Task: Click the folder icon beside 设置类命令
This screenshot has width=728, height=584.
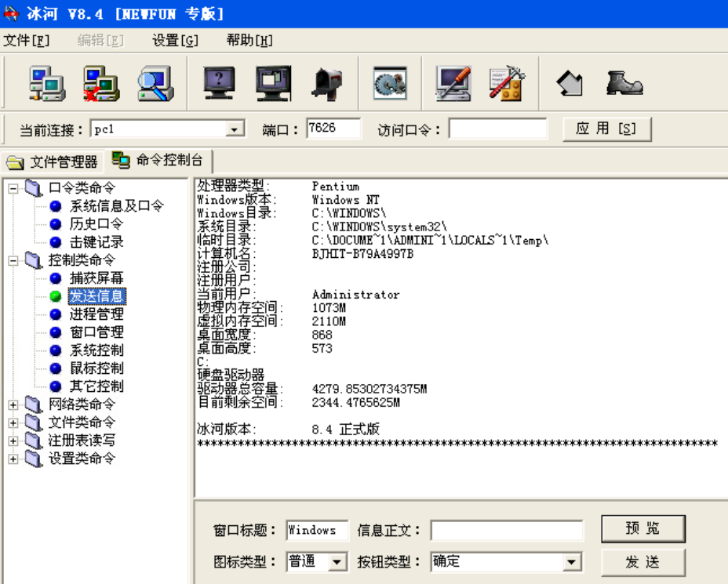Action: 34,459
